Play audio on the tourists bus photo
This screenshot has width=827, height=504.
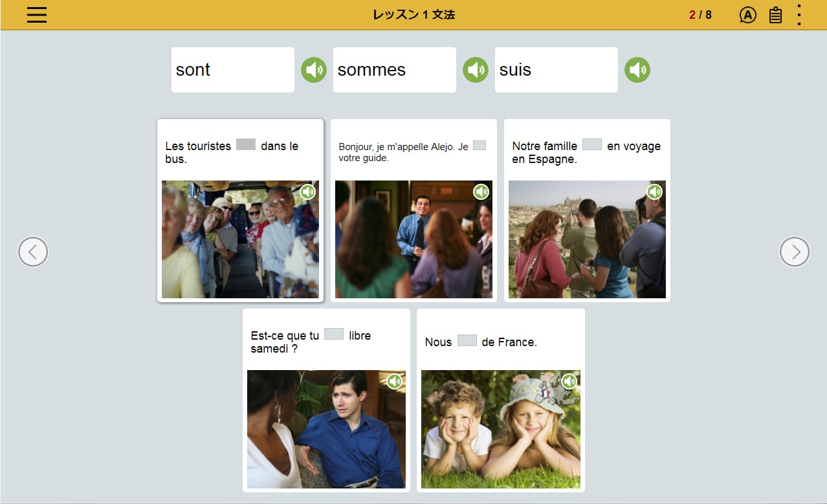(308, 192)
